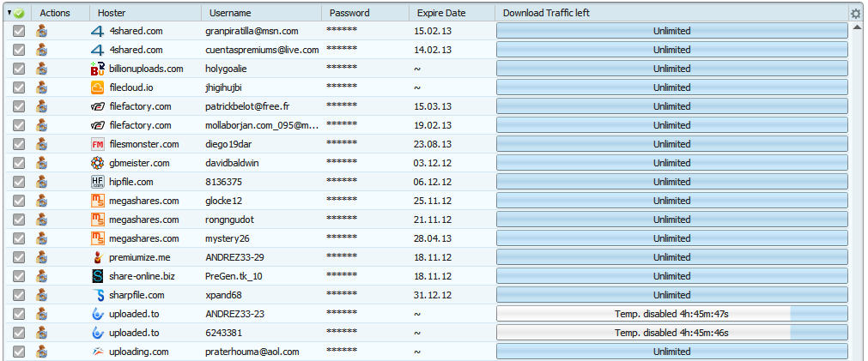
Task: Open table column settings gear
Action: [856, 13]
